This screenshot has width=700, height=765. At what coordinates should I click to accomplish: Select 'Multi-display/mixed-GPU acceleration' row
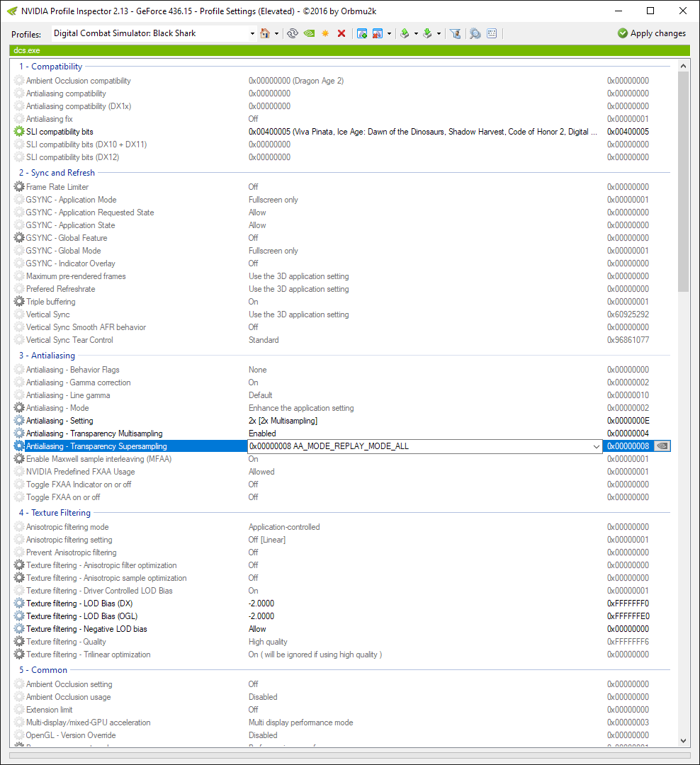tap(341, 722)
